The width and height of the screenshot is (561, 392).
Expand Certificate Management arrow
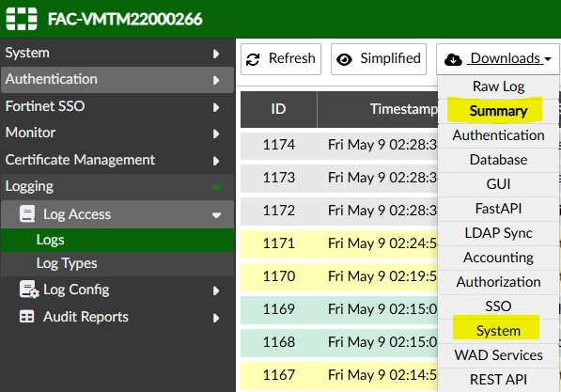click(216, 161)
